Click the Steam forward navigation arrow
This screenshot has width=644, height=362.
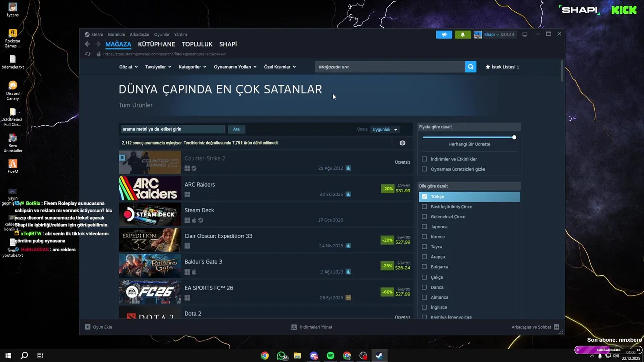pyautogui.click(x=98, y=44)
